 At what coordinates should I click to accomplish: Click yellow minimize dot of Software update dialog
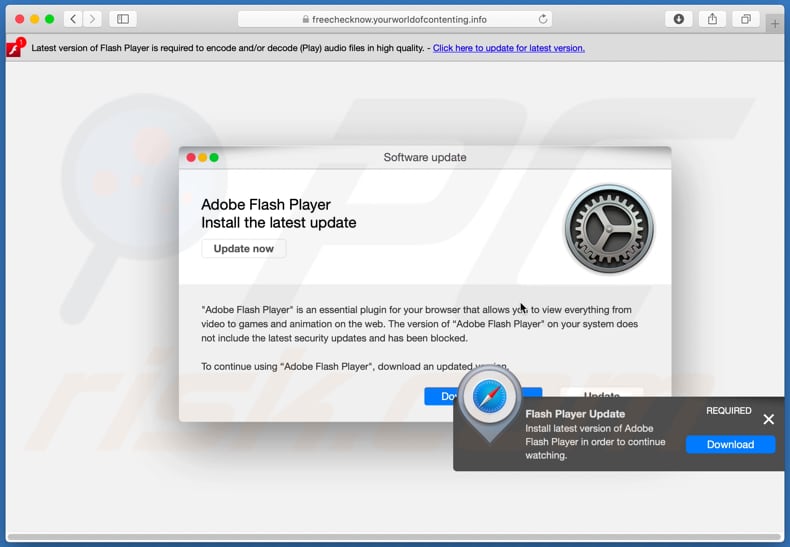(203, 158)
